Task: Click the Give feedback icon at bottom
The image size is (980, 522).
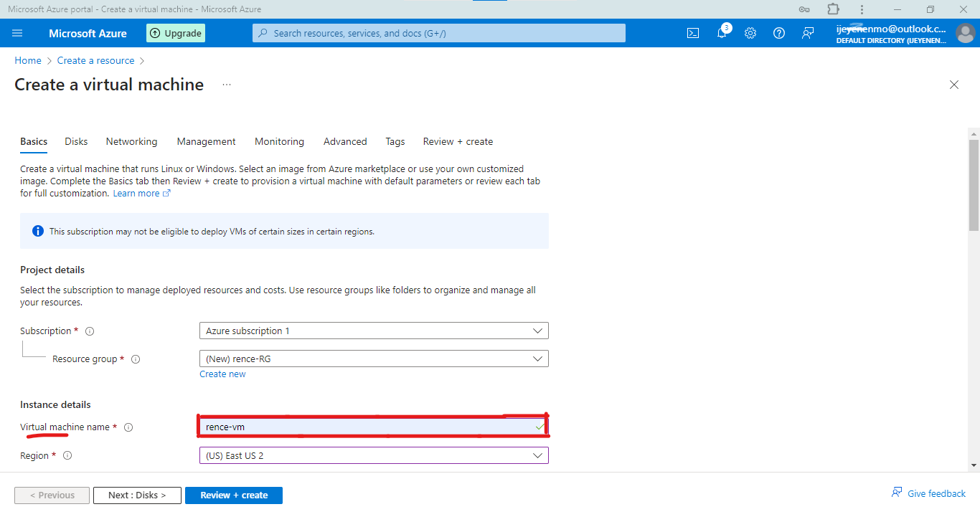Action: (897, 493)
